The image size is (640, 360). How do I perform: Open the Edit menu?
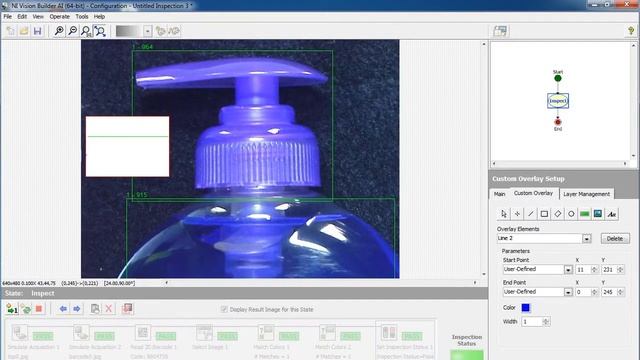[22, 17]
